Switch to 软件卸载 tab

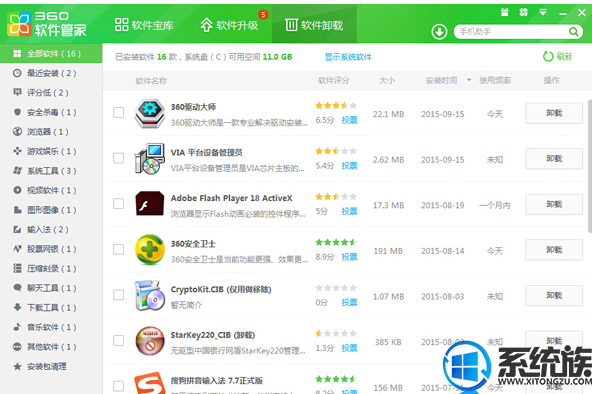point(314,25)
